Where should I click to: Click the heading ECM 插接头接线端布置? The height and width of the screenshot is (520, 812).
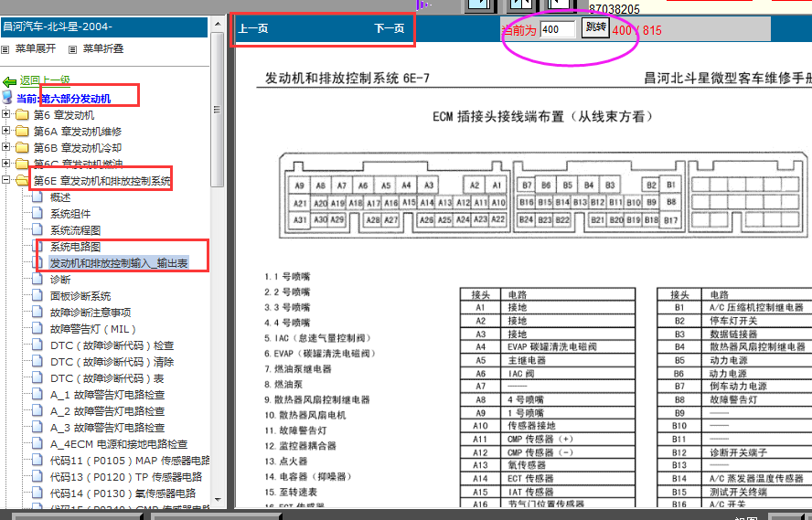click(543, 116)
